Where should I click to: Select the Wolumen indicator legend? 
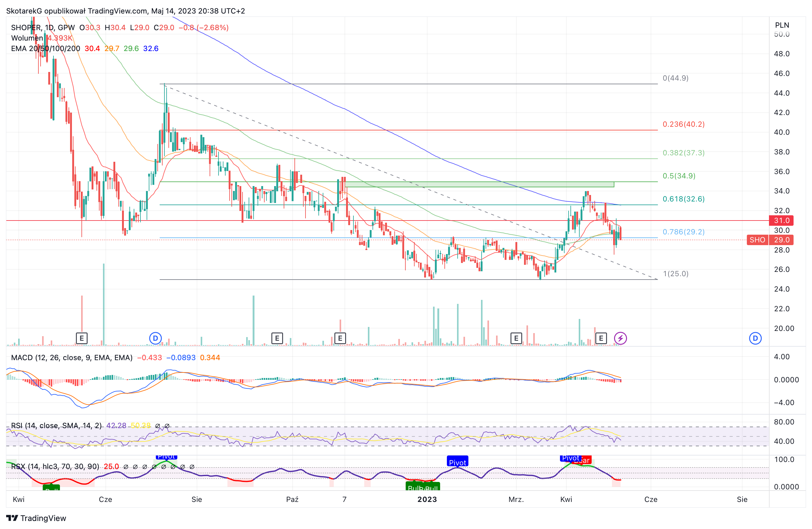[27, 38]
